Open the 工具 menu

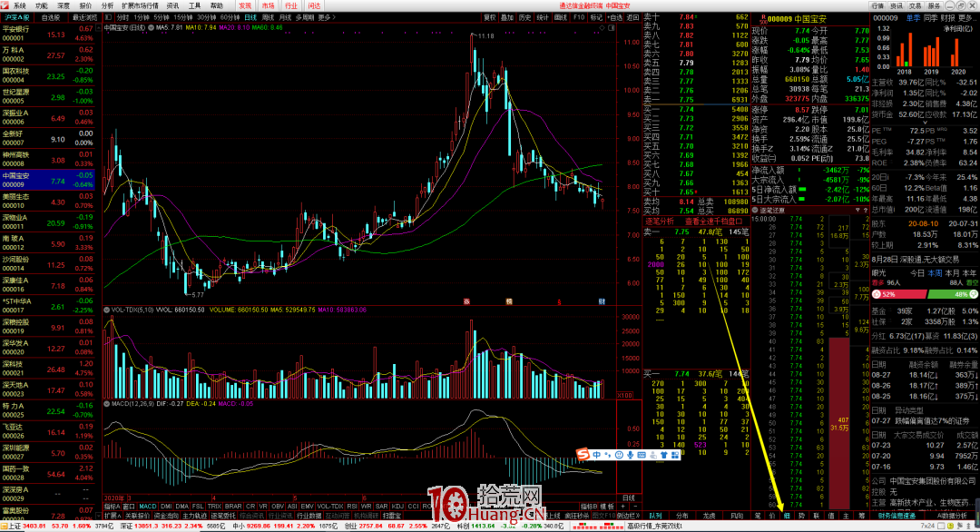[194, 5]
